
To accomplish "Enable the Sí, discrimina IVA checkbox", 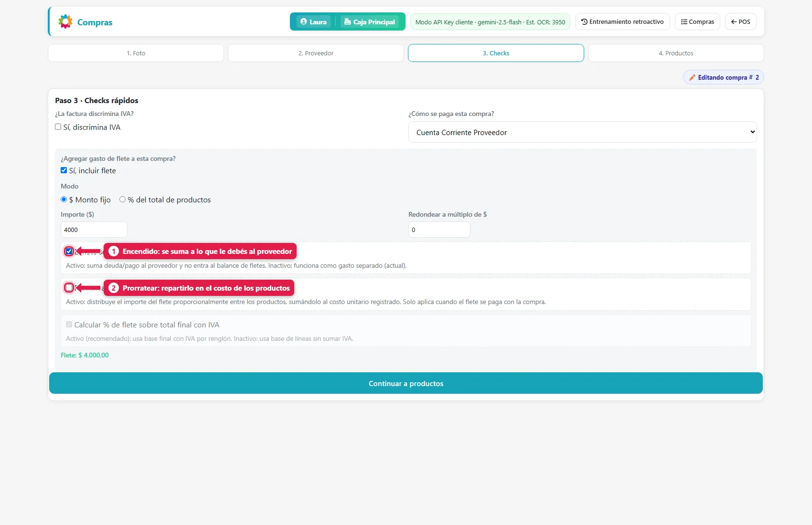I will pos(58,127).
